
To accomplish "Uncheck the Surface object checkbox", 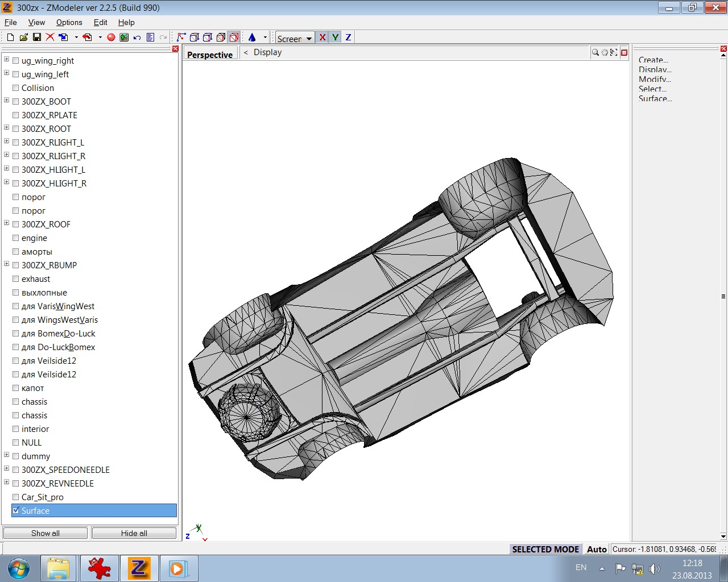I will click(x=16, y=510).
